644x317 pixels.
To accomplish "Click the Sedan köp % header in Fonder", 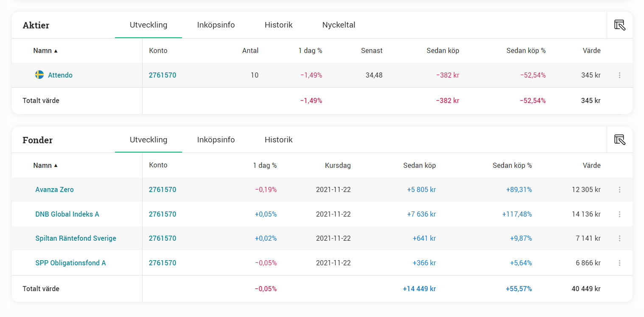I will [x=512, y=166].
